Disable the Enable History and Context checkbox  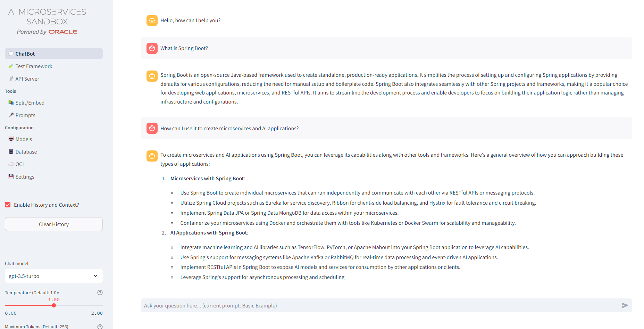click(8, 205)
